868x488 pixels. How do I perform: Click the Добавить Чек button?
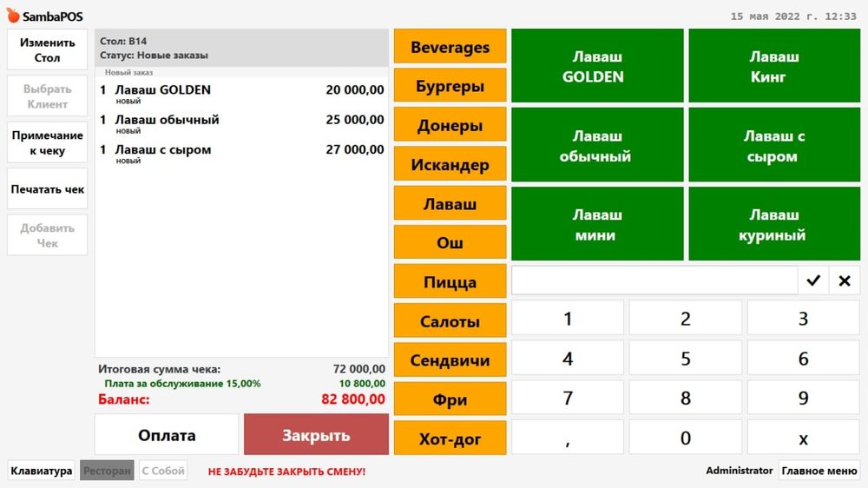pyautogui.click(x=47, y=234)
